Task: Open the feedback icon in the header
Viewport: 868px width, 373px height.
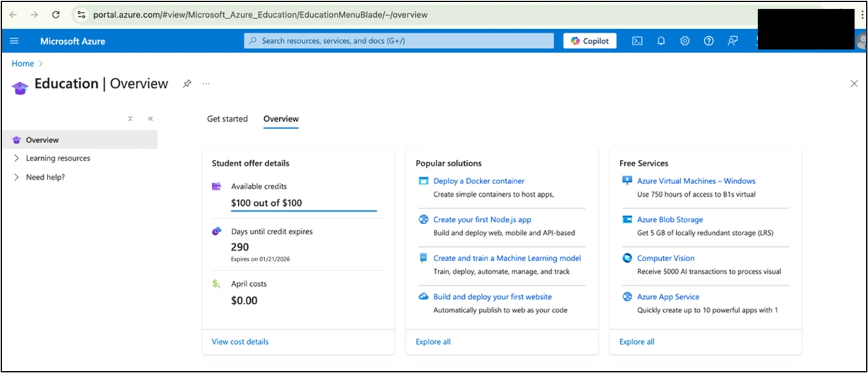Action: coord(733,41)
